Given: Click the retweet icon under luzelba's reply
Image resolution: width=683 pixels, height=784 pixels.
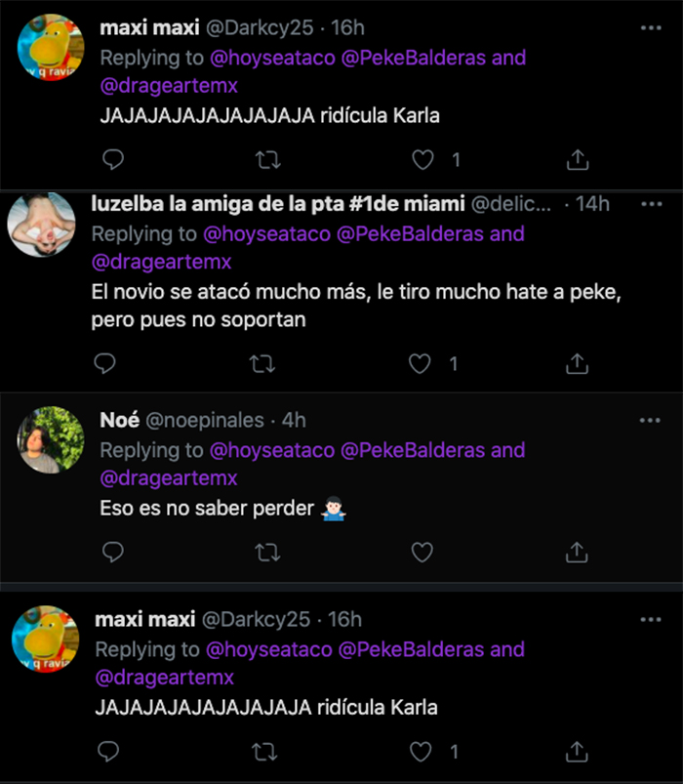Looking at the screenshot, I should click(x=261, y=363).
